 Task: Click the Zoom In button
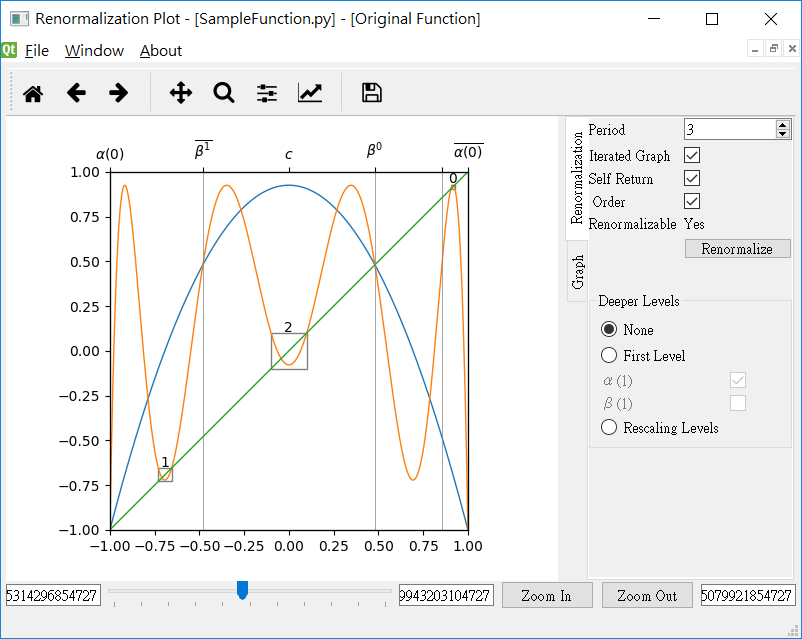click(547, 596)
